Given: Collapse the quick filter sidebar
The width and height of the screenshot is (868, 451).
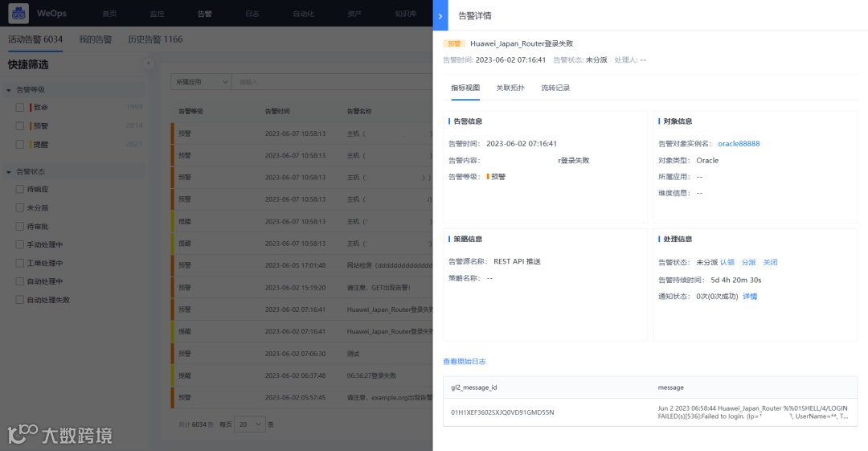Looking at the screenshot, I should 148,64.
